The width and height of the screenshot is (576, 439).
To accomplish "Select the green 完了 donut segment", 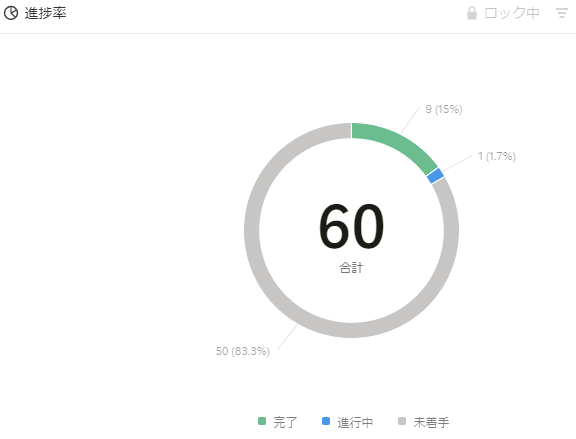I will tap(399, 144).
